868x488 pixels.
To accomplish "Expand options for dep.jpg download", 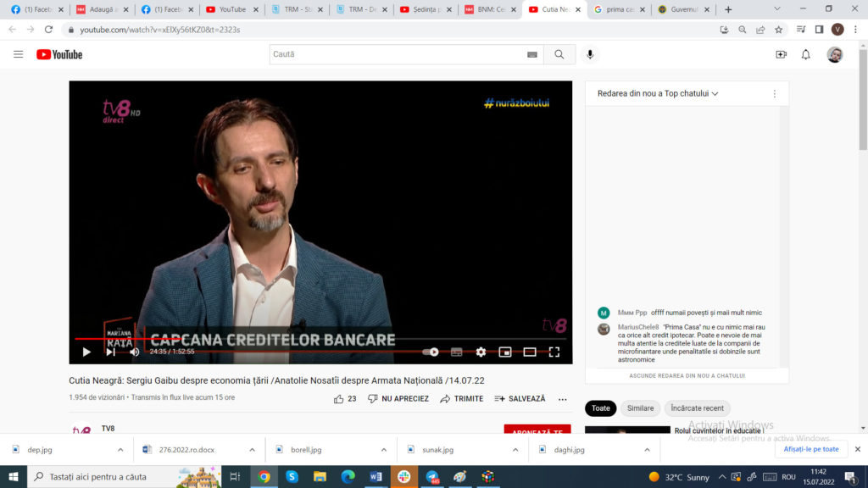I will [x=120, y=450].
